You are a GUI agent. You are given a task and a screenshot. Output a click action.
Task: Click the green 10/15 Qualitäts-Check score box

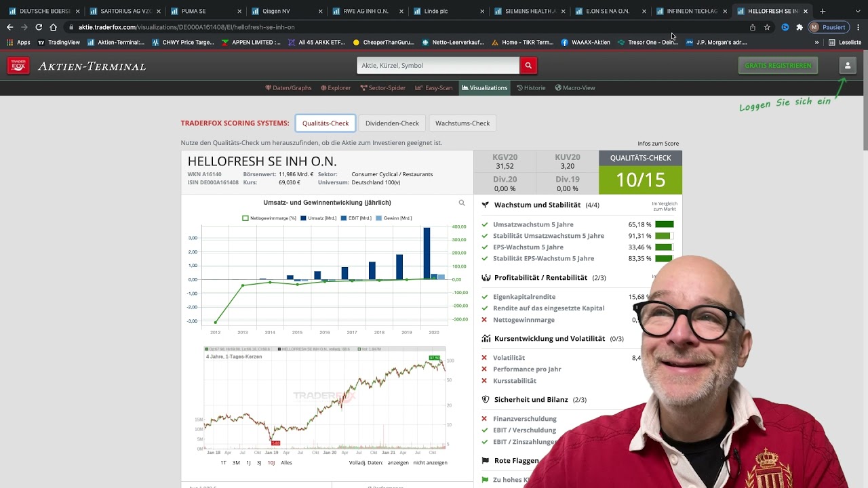640,180
